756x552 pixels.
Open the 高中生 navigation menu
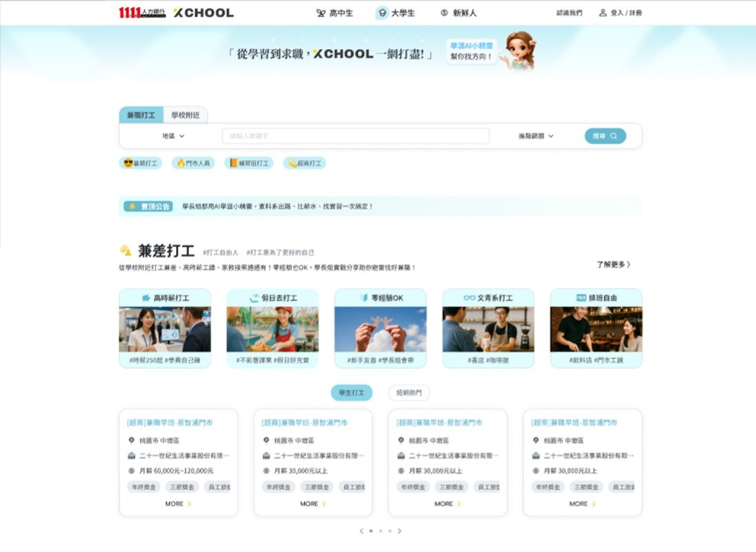[x=335, y=13]
